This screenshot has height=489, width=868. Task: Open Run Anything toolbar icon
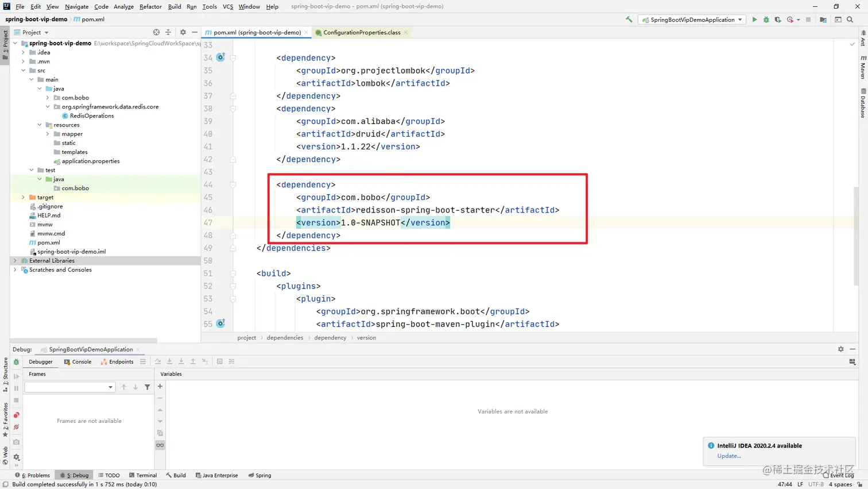coord(838,20)
